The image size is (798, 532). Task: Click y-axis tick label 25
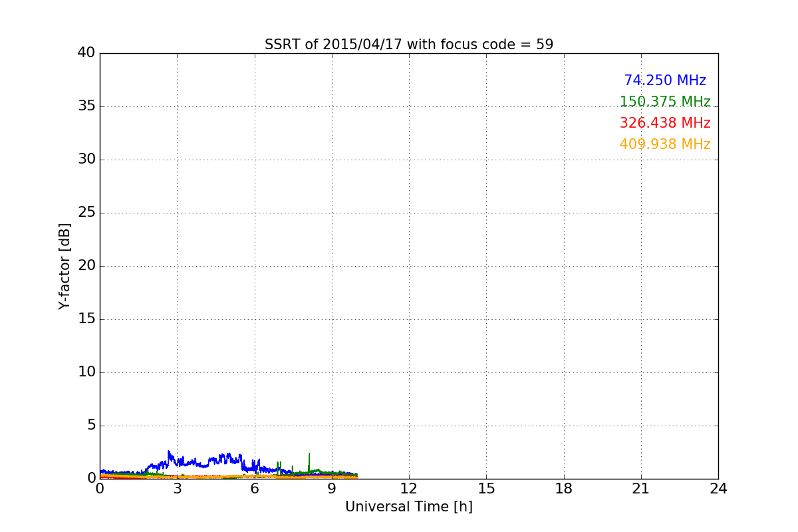86,213
